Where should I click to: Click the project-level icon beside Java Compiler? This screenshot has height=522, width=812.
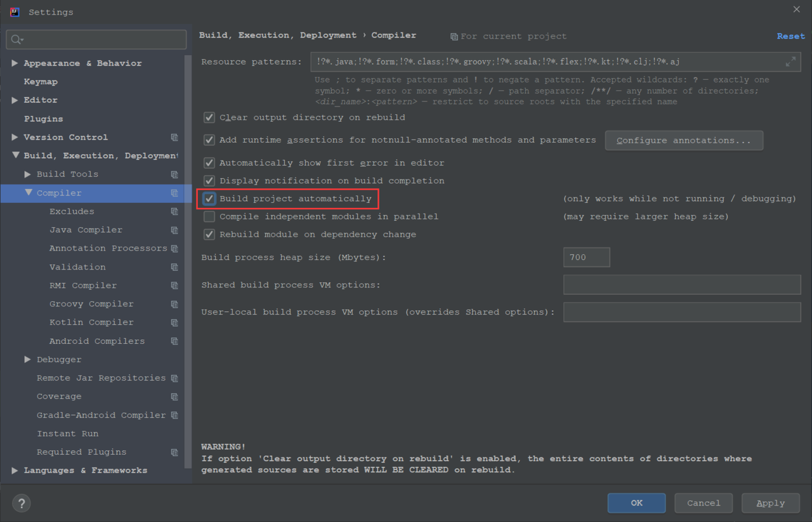click(174, 230)
